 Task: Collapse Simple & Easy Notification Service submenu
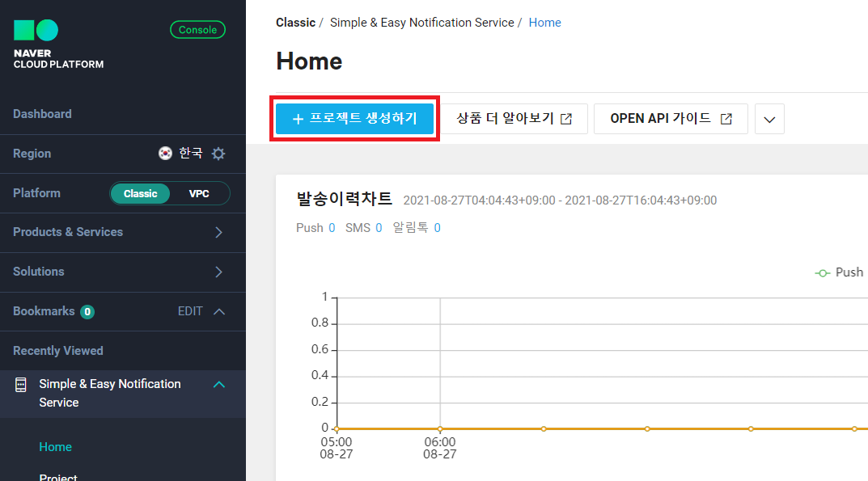click(219, 384)
